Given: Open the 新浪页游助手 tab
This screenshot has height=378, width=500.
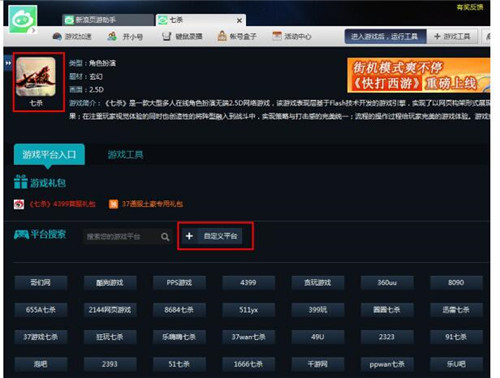Looking at the screenshot, I should [x=108, y=20].
